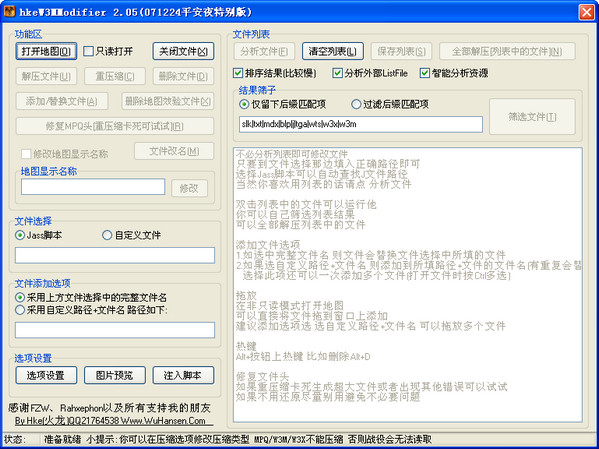
Task: Click the 关闭文件(X) button
Action: (x=183, y=51)
